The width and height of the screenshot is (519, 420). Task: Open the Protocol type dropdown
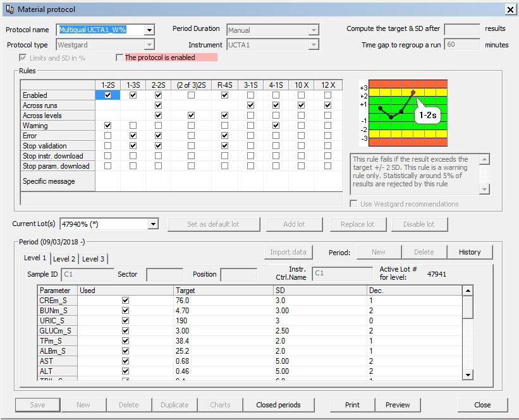coord(149,45)
